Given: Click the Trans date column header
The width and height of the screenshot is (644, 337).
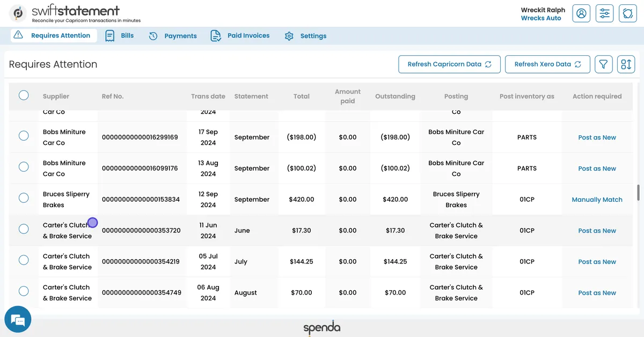Looking at the screenshot, I should (x=208, y=97).
